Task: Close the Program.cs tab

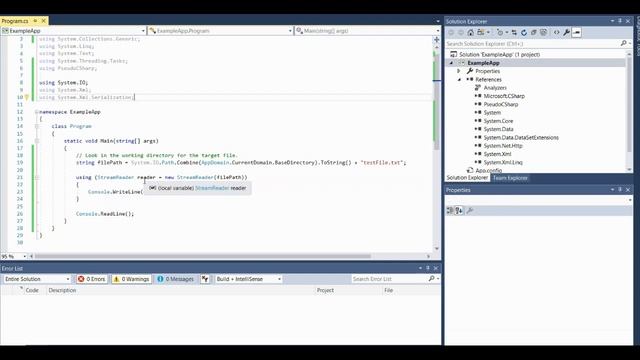Action: pos(44,20)
